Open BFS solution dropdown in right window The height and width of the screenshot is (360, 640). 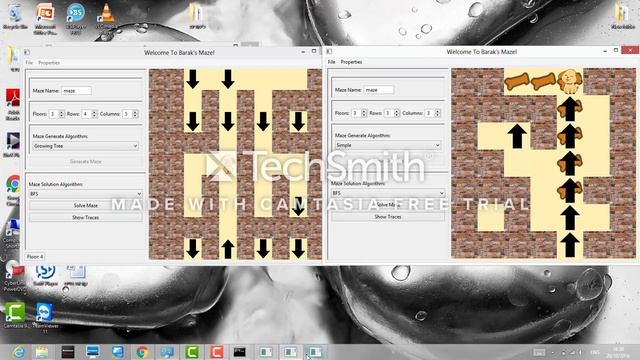(x=388, y=193)
